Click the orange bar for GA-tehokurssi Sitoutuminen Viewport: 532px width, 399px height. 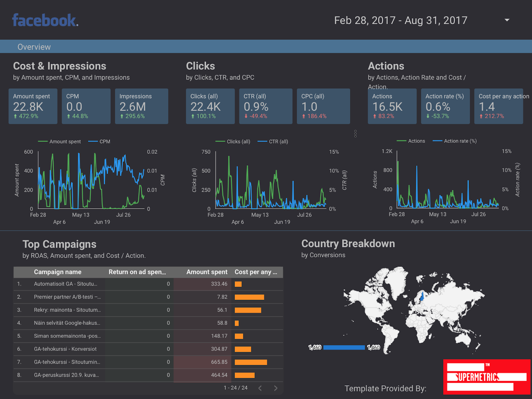click(x=251, y=362)
